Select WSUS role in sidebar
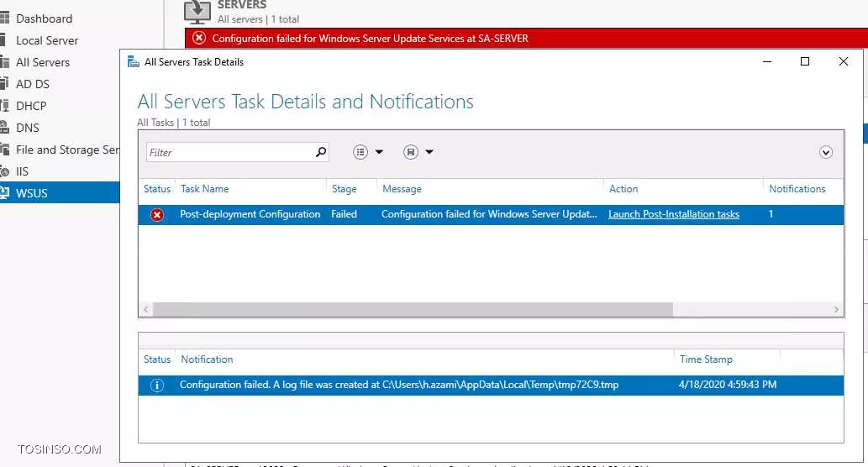The image size is (868, 467). pyautogui.click(x=32, y=193)
